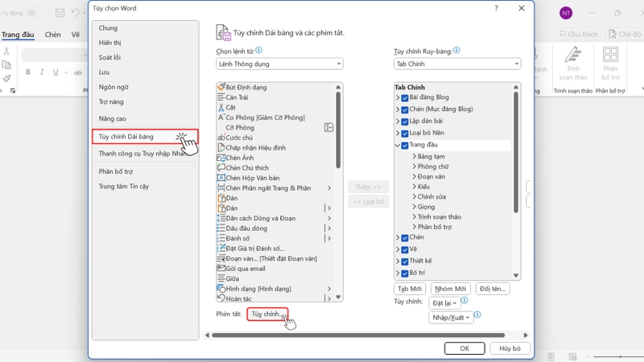Click the Bút Định dạng format painter icon
This screenshot has width=644, height=362.
[221, 87]
